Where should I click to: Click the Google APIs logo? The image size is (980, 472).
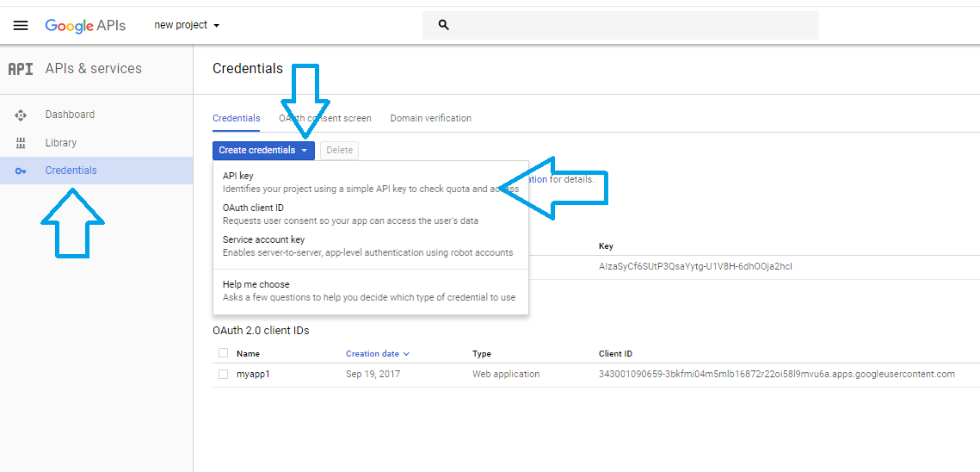pos(85,26)
